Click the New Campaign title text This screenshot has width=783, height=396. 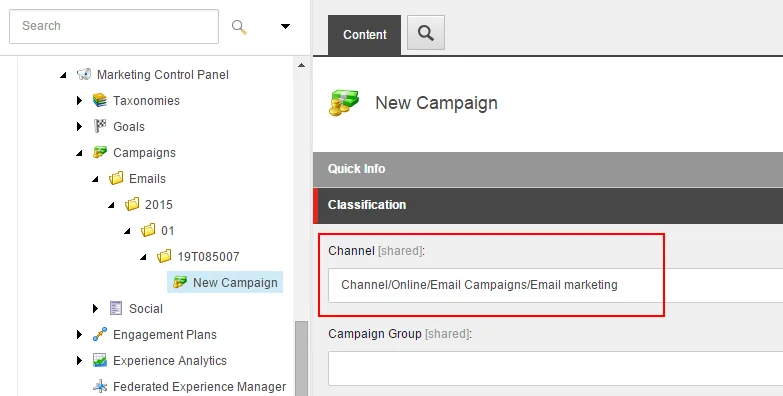pos(436,103)
